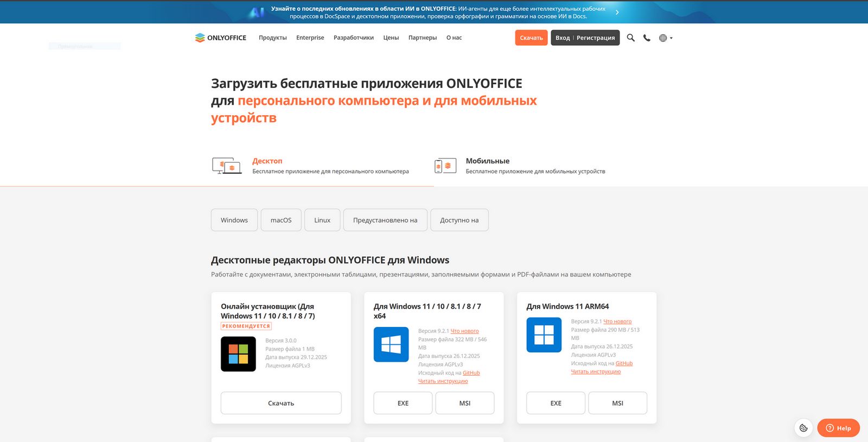
Task: Select the Windows platform filter
Action: [234, 220]
